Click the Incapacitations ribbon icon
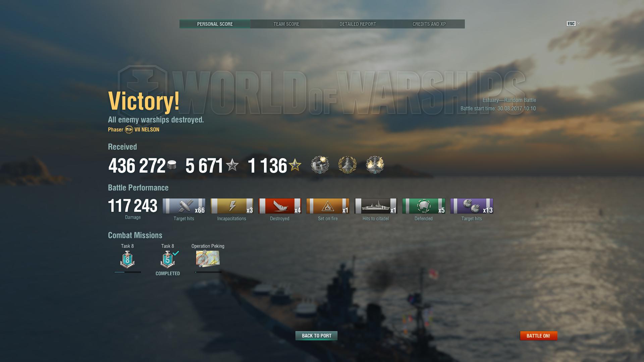The height and width of the screenshot is (362, 644). 232,206
